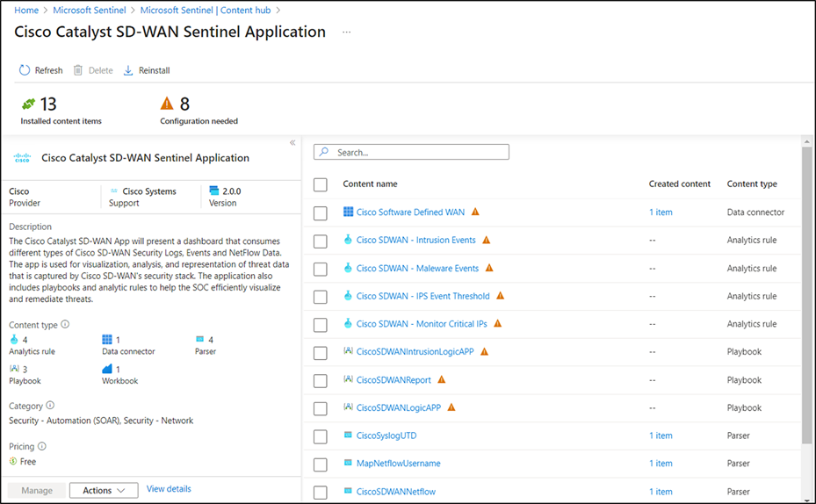
Task: Click the warning triangle next to IPS Event Threshold
Action: coord(500,295)
